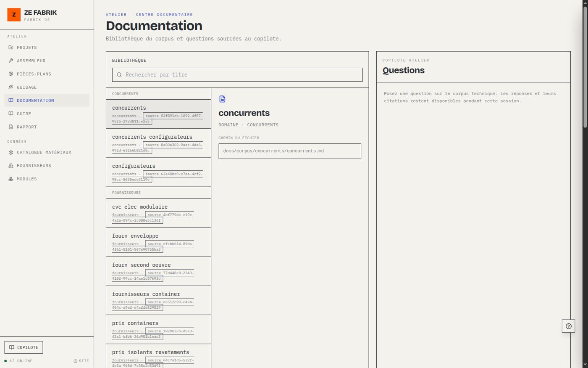Viewport: 588px width, 368px height.
Task: Open concurrents configurateurs document
Action: pyautogui.click(x=158, y=143)
